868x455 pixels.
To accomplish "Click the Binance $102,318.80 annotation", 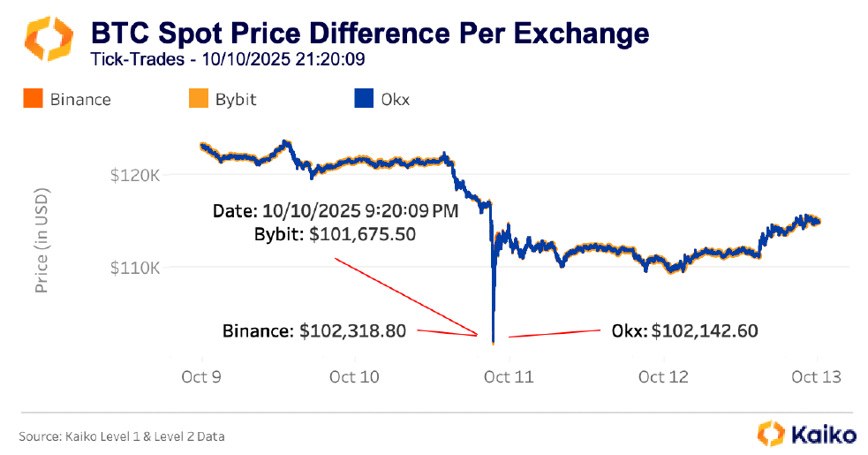I will [314, 331].
